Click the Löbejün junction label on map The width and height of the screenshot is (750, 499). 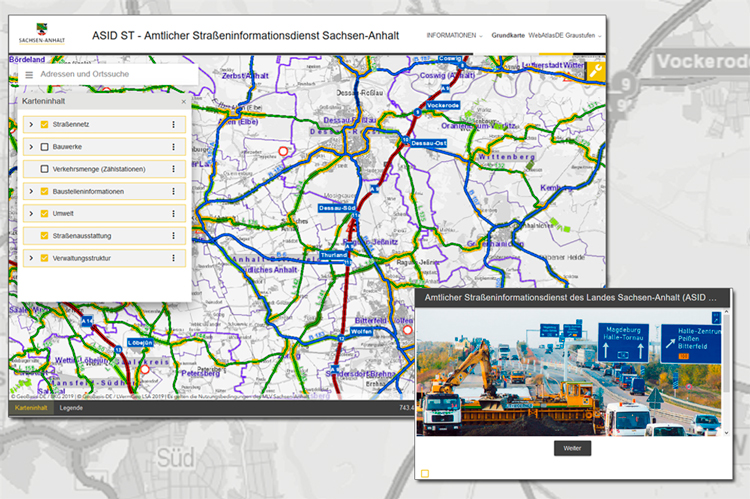[x=140, y=343]
